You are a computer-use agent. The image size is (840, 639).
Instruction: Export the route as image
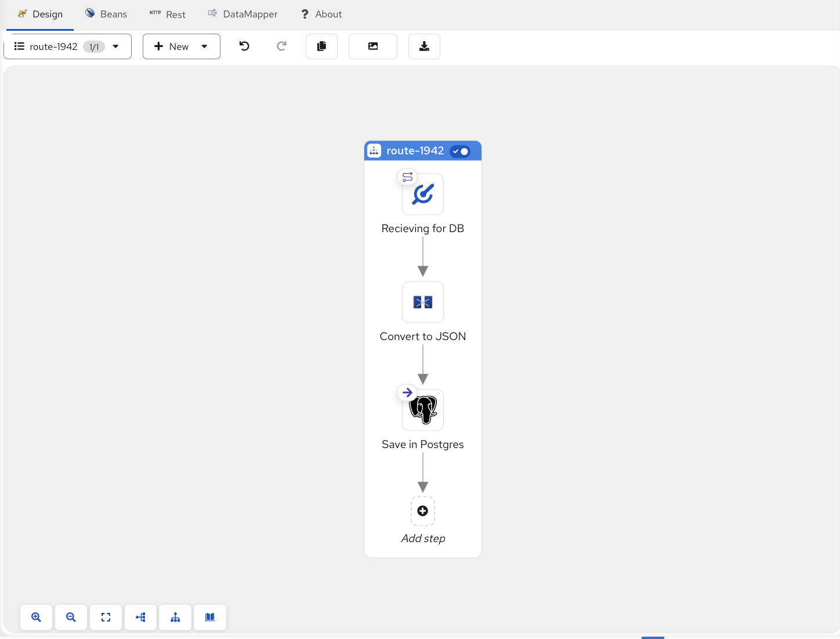(x=373, y=46)
